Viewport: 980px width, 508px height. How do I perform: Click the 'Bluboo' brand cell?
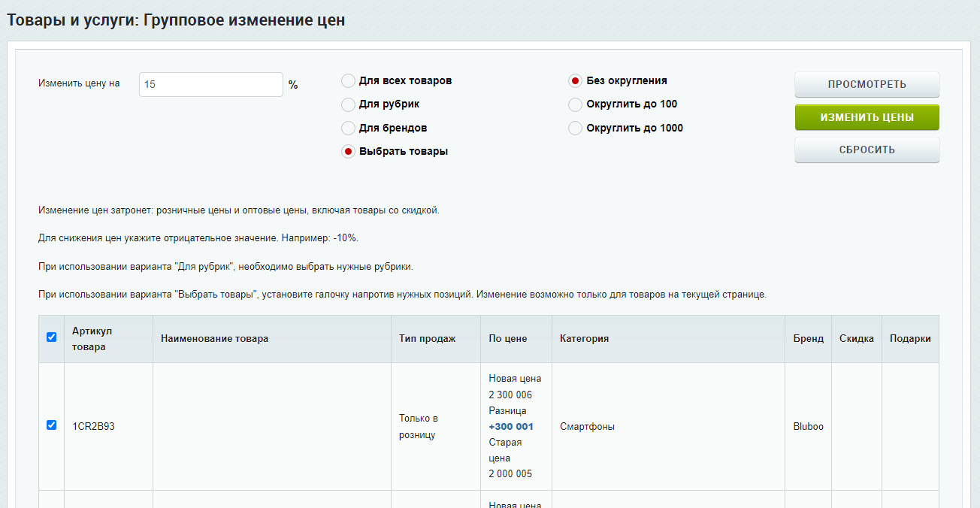tap(808, 427)
